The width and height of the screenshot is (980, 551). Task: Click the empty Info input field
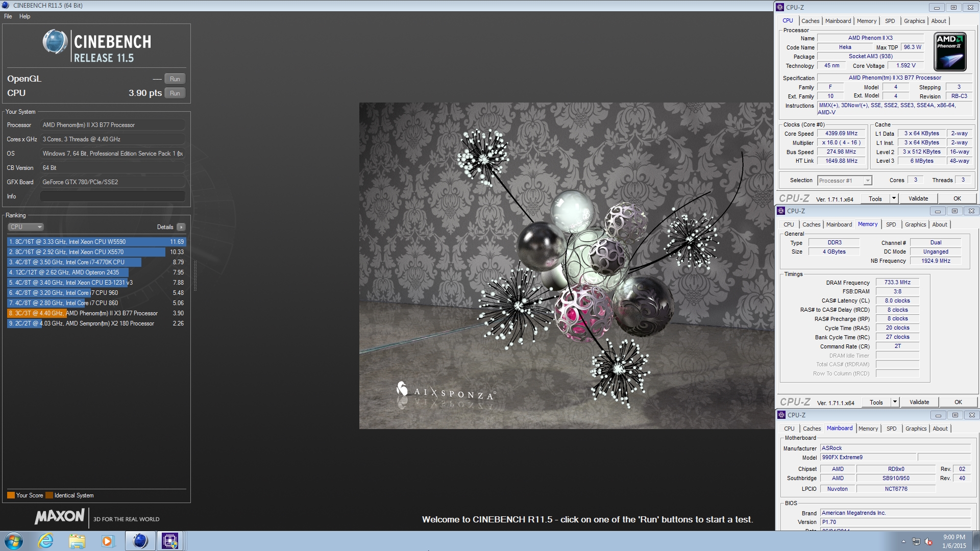coord(112,196)
